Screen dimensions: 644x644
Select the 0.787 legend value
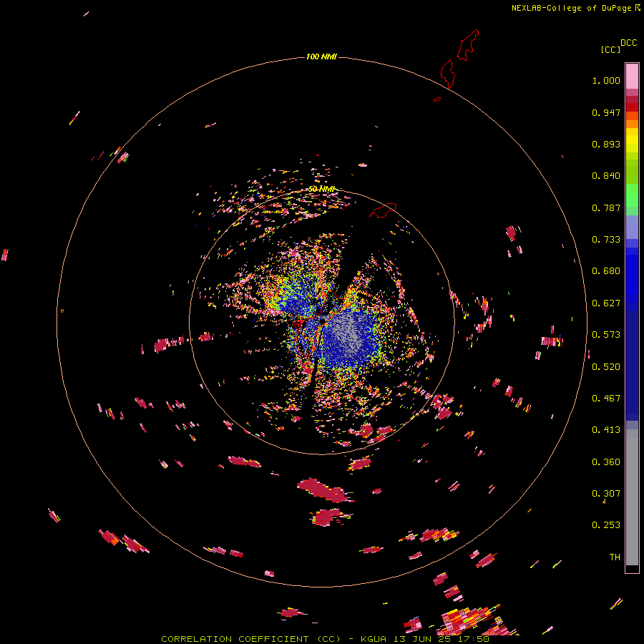pyautogui.click(x=606, y=208)
